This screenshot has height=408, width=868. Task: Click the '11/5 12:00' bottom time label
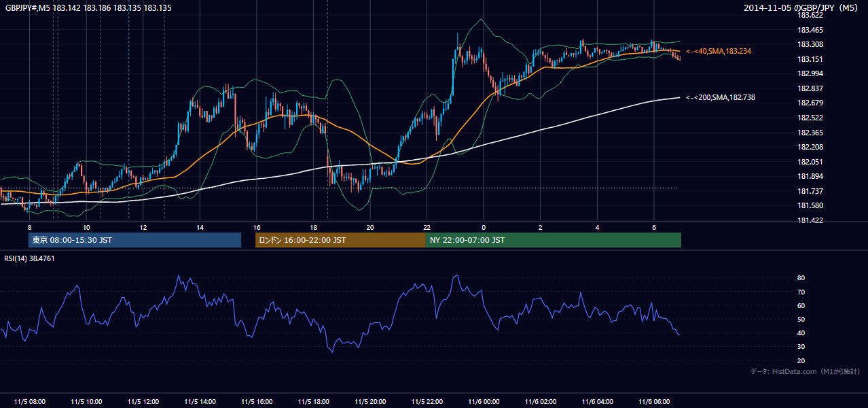(x=143, y=402)
